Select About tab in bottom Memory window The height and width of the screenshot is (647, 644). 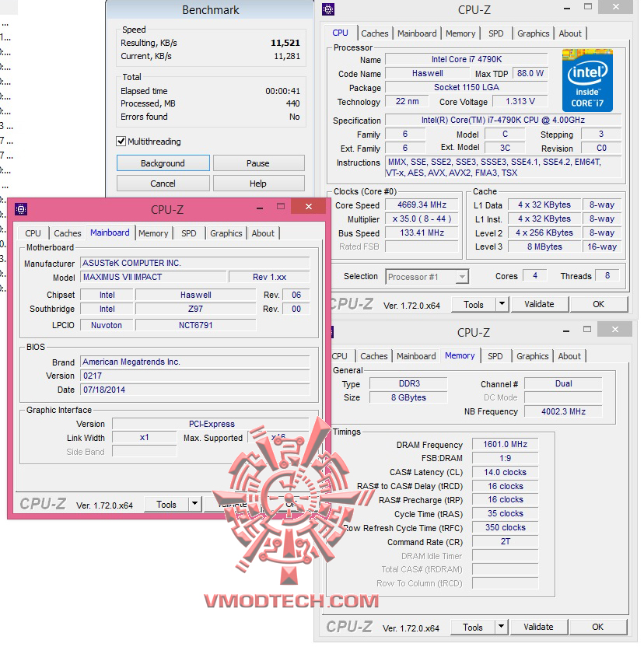[569, 356]
